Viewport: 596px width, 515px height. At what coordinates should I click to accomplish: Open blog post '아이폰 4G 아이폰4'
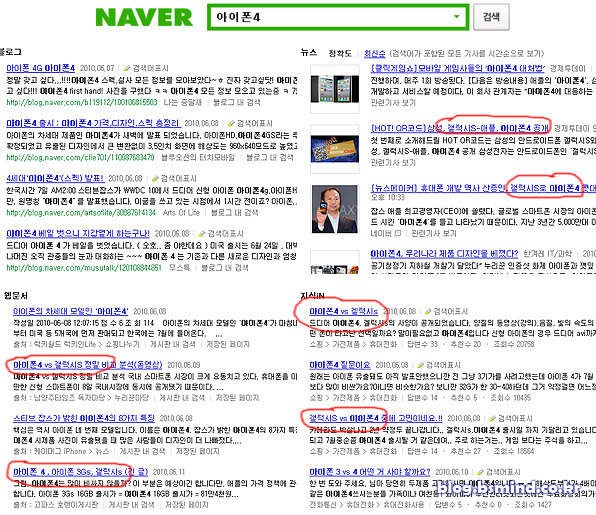pos(41,68)
